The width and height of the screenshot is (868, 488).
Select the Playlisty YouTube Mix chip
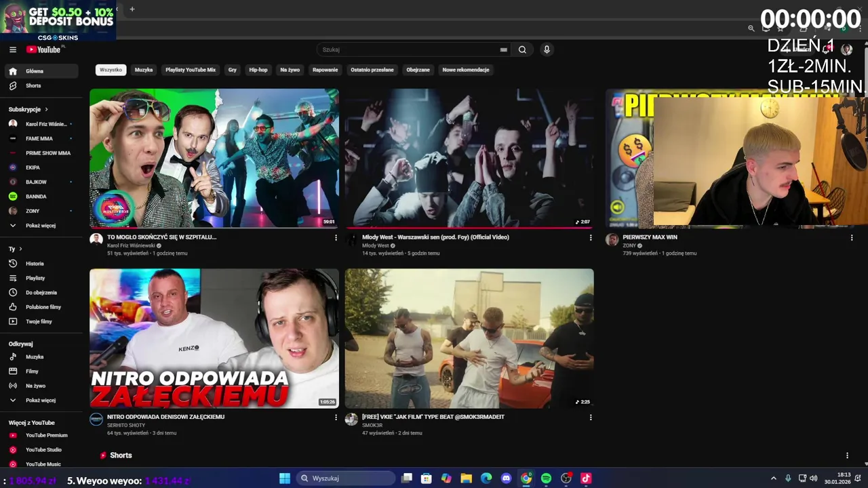pos(191,70)
